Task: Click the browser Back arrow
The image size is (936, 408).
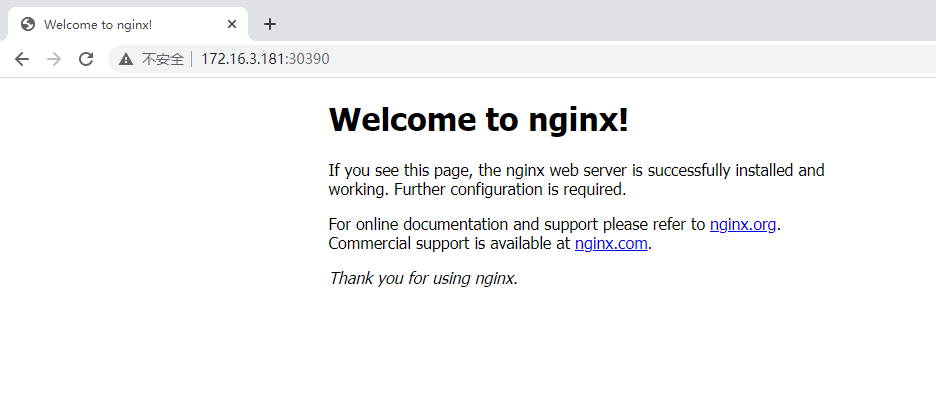Action: coord(22,59)
